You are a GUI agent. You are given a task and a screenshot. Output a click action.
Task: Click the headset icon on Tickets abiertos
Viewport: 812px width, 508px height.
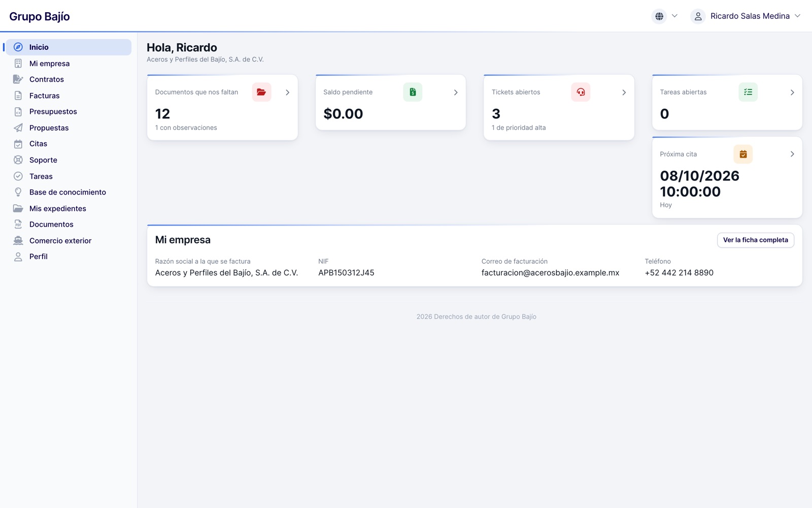[581, 92]
